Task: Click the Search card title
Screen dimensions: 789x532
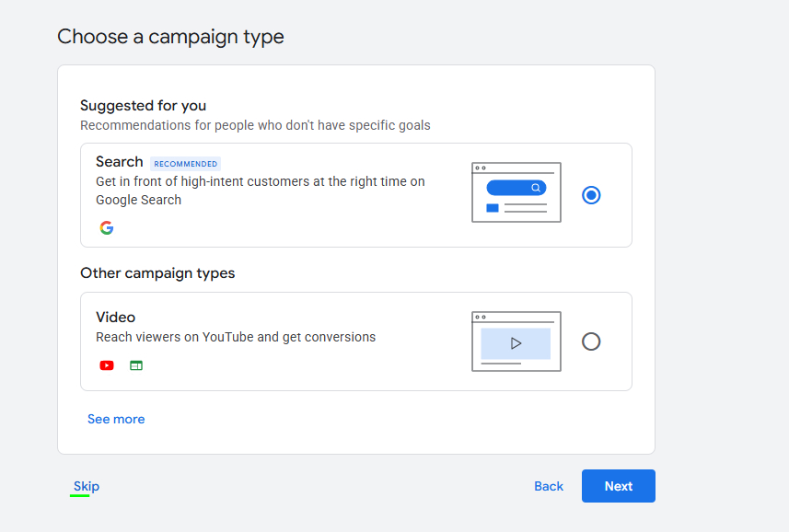Action: coord(120,162)
